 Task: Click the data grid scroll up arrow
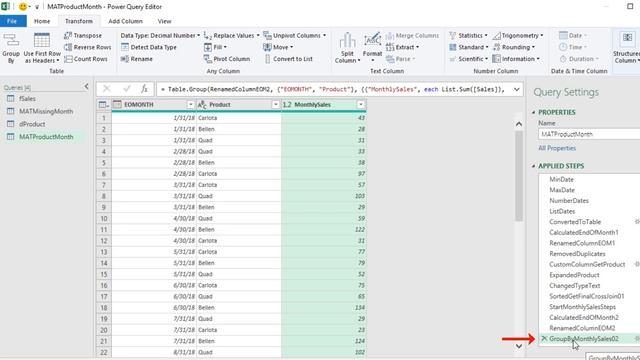coord(519,124)
